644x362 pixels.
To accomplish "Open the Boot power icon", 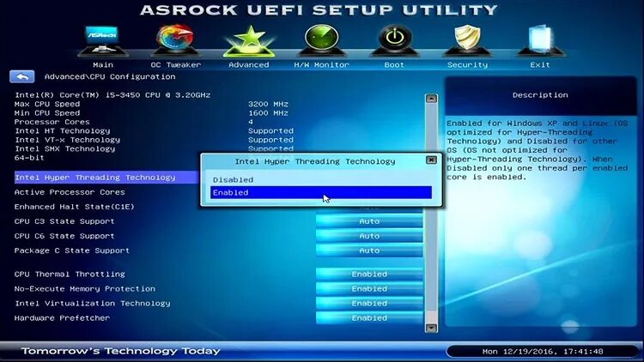I will [394, 39].
